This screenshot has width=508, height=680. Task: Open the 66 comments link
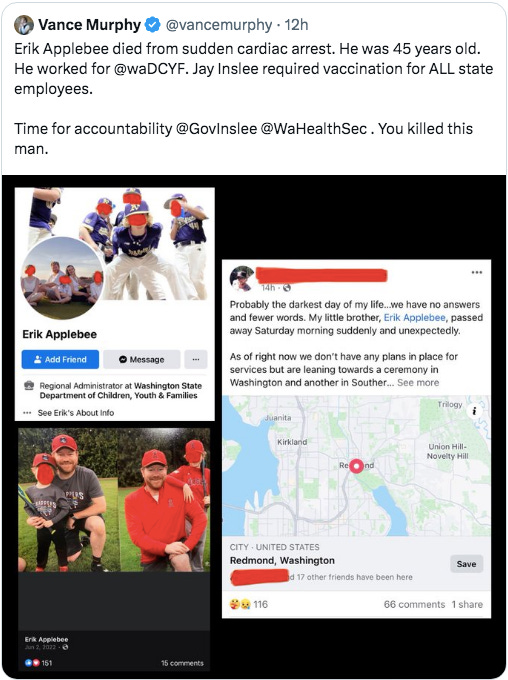414,604
